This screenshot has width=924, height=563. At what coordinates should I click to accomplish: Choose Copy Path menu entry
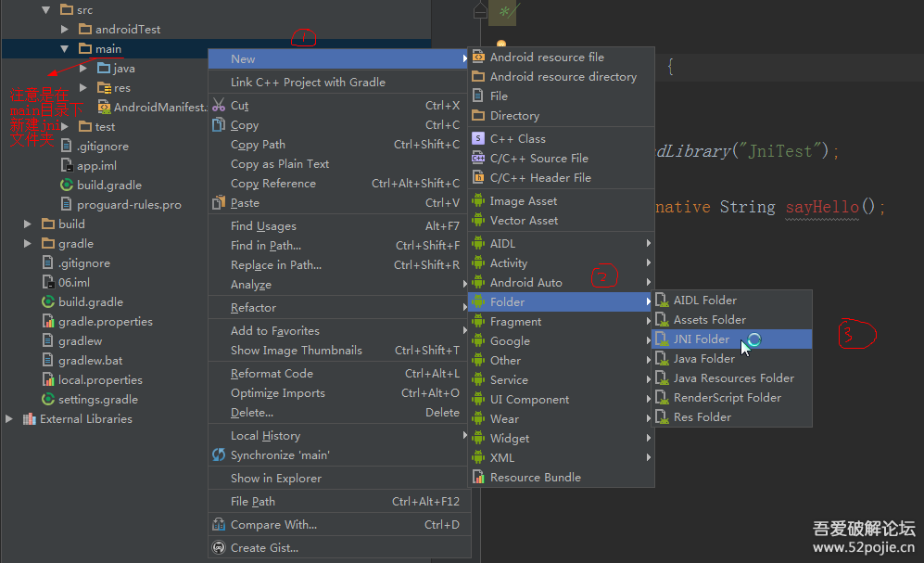point(339,145)
